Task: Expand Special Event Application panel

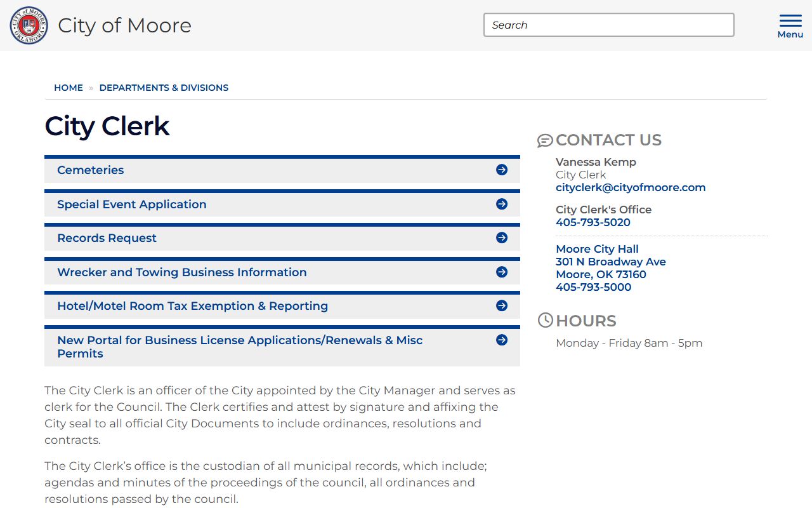Action: (132, 204)
